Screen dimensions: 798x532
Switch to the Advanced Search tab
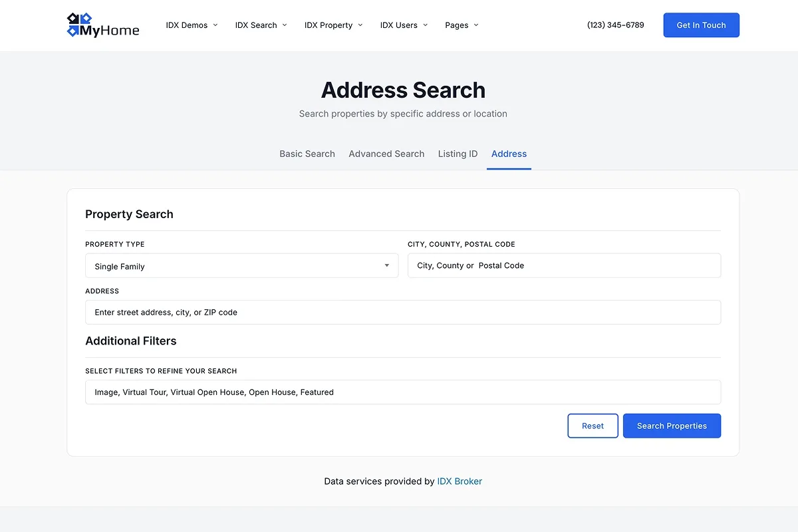[x=386, y=154]
